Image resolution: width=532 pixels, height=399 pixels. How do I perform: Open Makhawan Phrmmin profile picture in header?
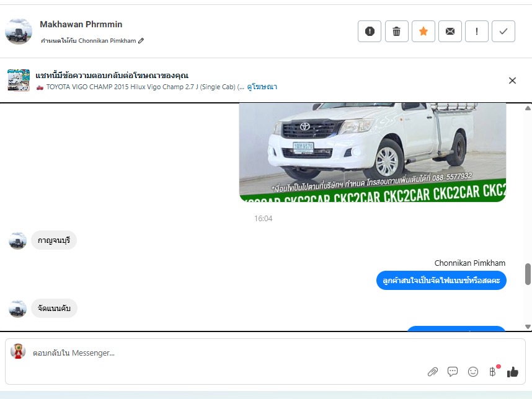point(19,32)
